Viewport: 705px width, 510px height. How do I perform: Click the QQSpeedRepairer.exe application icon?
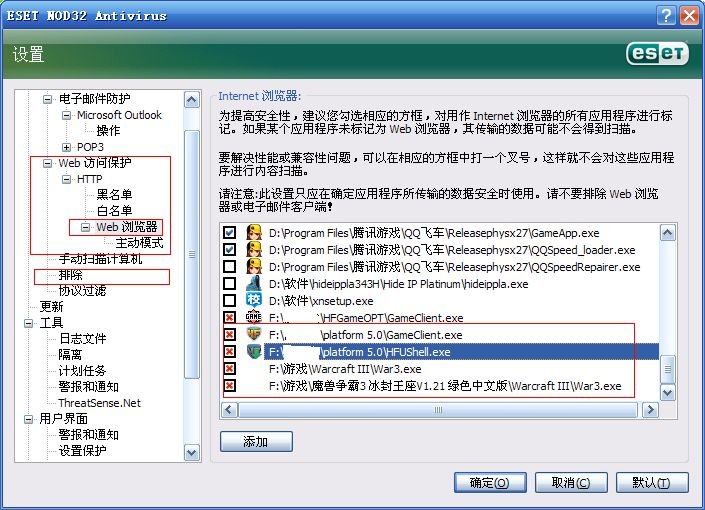254,267
